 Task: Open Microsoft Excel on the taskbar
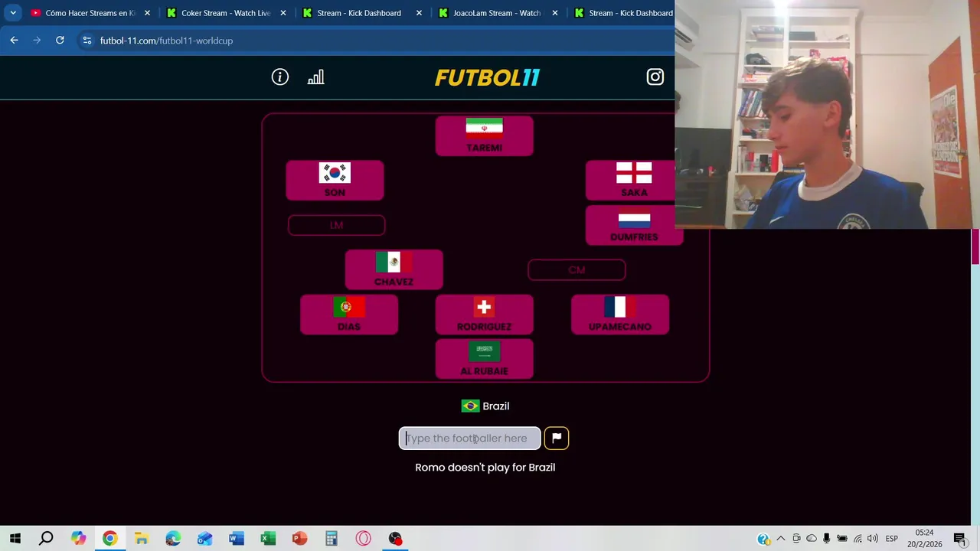click(268, 539)
